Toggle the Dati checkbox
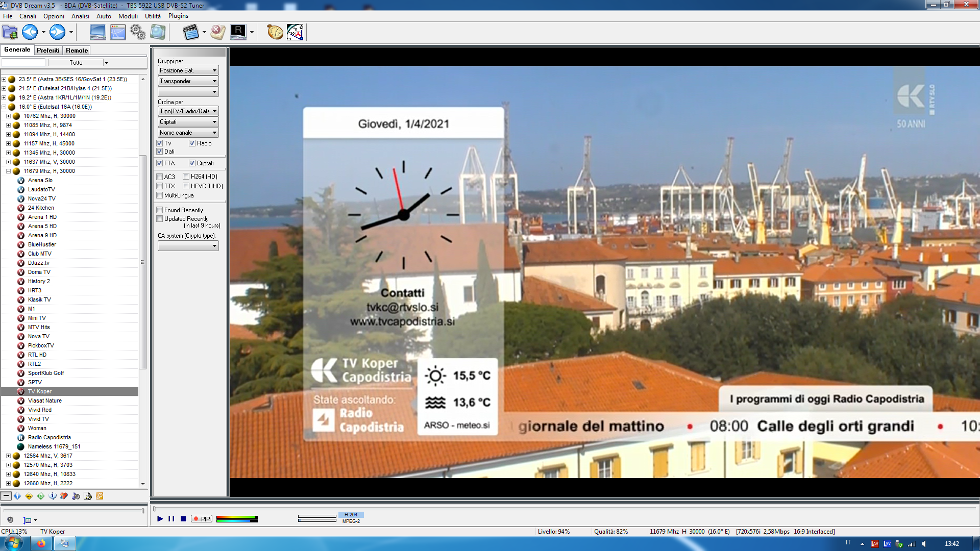Viewport: 980px width, 551px height. click(160, 152)
